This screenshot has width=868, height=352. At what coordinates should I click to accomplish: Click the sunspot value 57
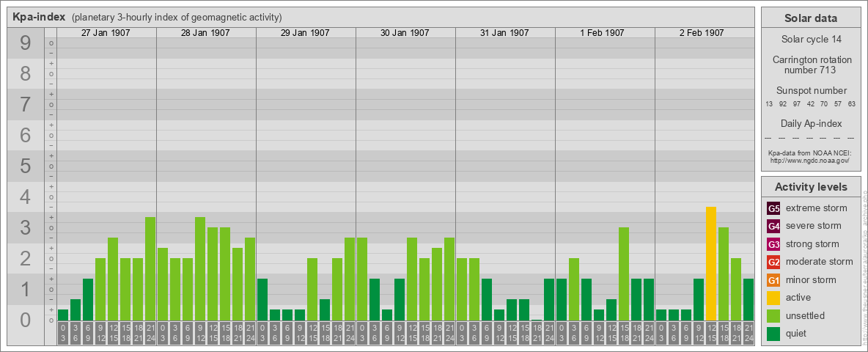click(838, 104)
